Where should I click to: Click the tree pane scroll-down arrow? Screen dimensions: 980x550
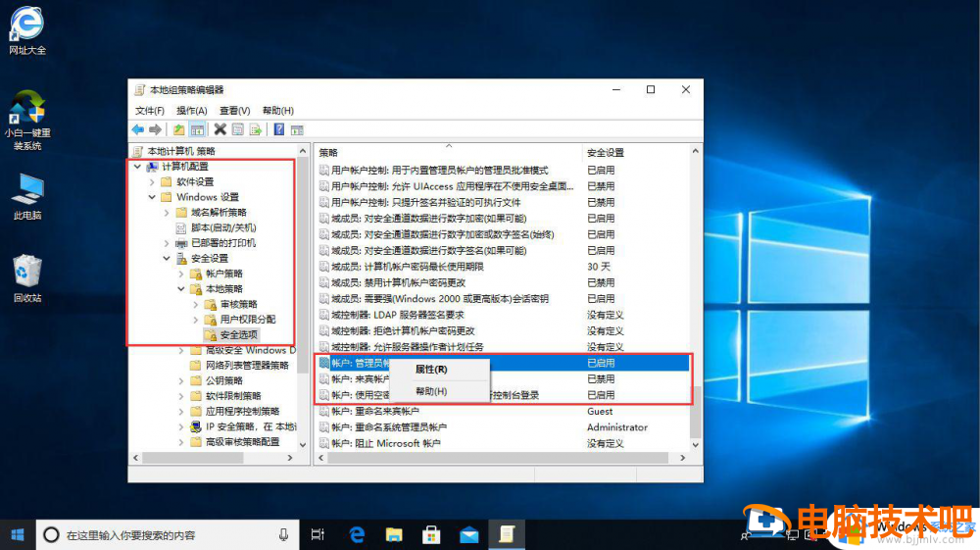pos(303,445)
